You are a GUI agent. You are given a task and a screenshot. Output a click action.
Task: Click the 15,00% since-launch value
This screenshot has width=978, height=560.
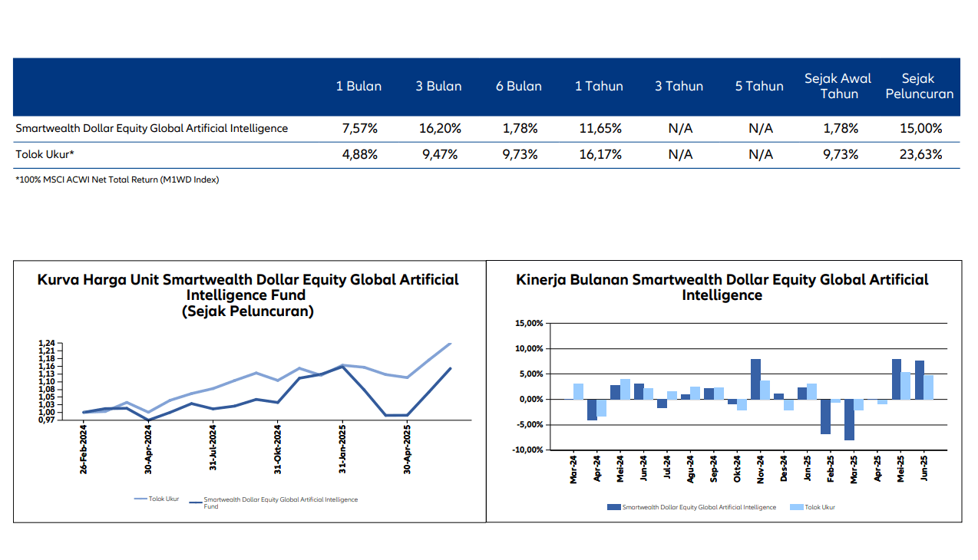[920, 129]
